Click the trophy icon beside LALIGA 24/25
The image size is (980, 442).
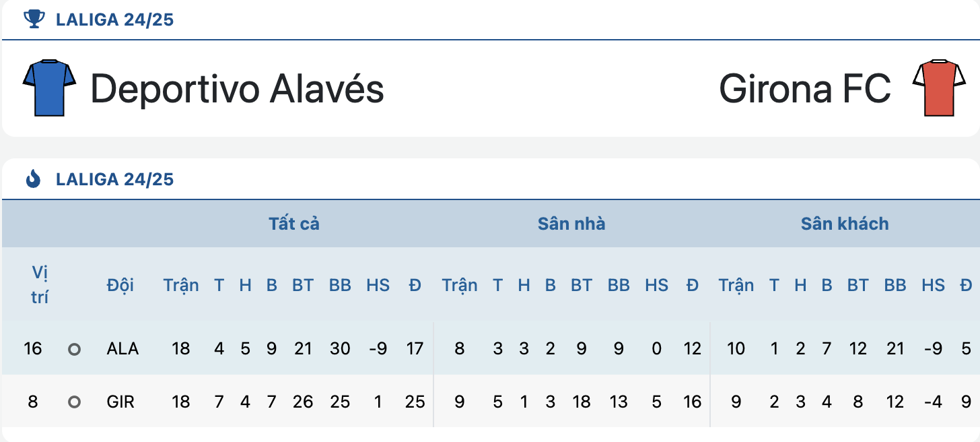click(x=33, y=19)
